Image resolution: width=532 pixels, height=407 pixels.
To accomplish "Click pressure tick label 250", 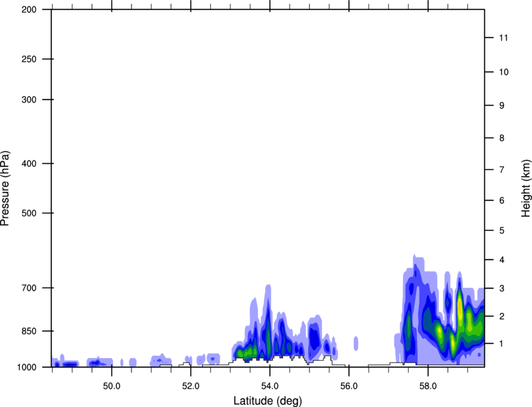I will pyautogui.click(x=29, y=59).
